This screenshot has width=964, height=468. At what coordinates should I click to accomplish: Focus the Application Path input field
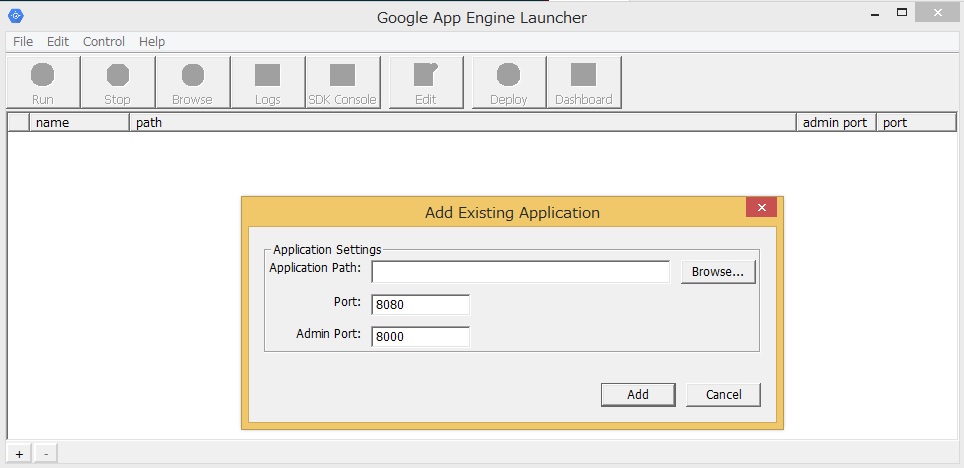point(520,272)
